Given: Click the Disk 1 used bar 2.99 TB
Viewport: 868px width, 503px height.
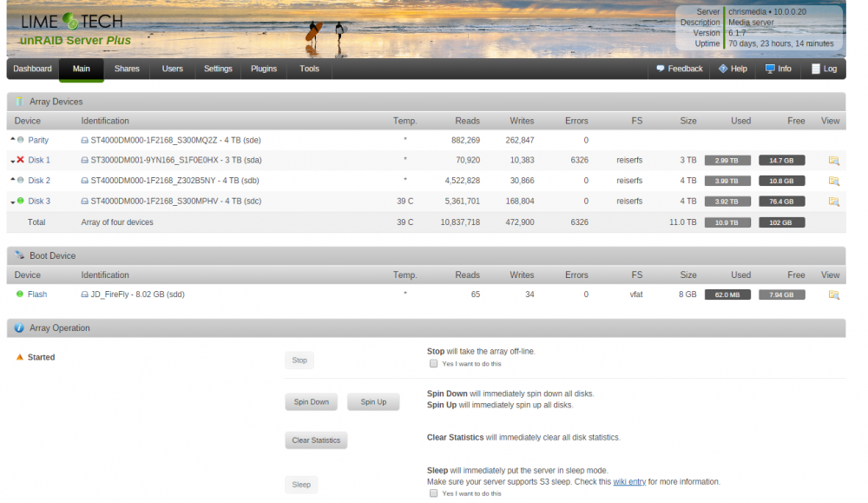Looking at the screenshot, I should coord(727,161).
